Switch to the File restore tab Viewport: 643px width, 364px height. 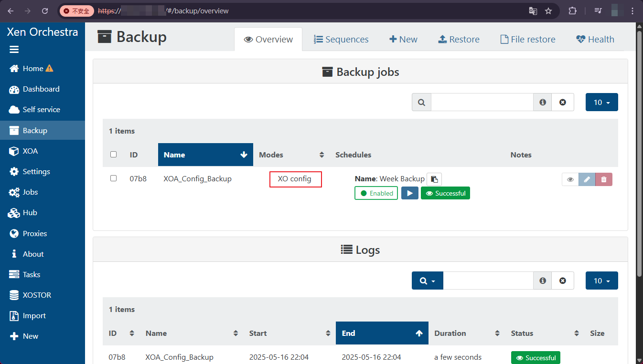(x=527, y=40)
